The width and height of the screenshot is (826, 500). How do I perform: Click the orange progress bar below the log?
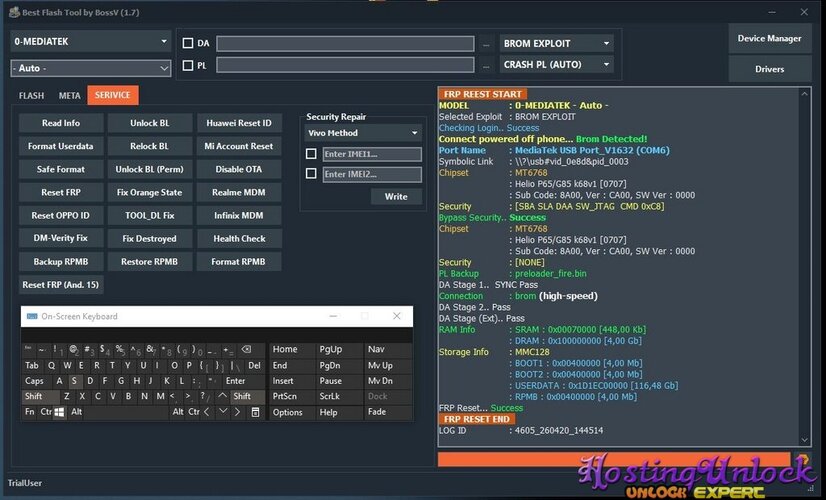614,459
